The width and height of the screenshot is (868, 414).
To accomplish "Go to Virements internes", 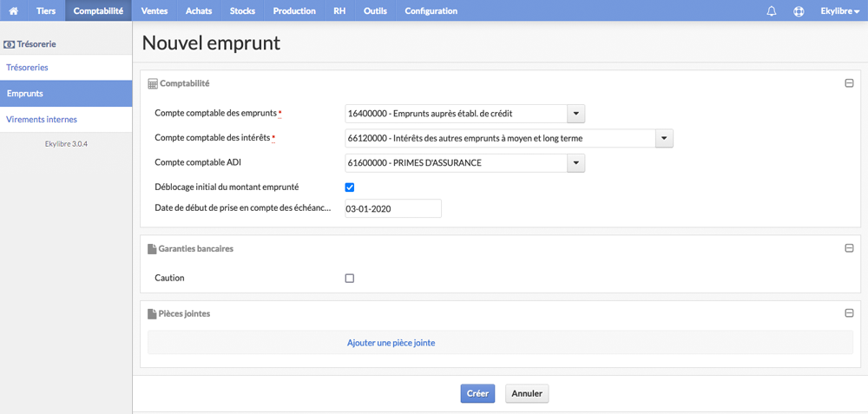I will [66, 120].
